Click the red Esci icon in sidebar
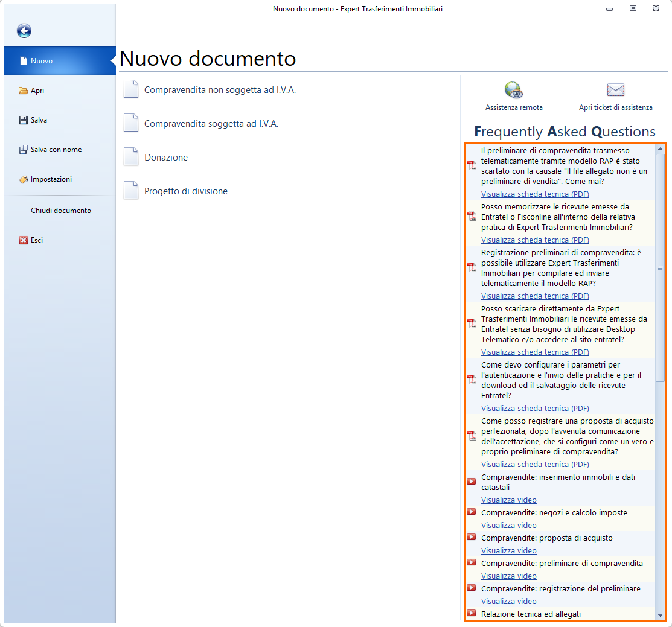 (24, 240)
